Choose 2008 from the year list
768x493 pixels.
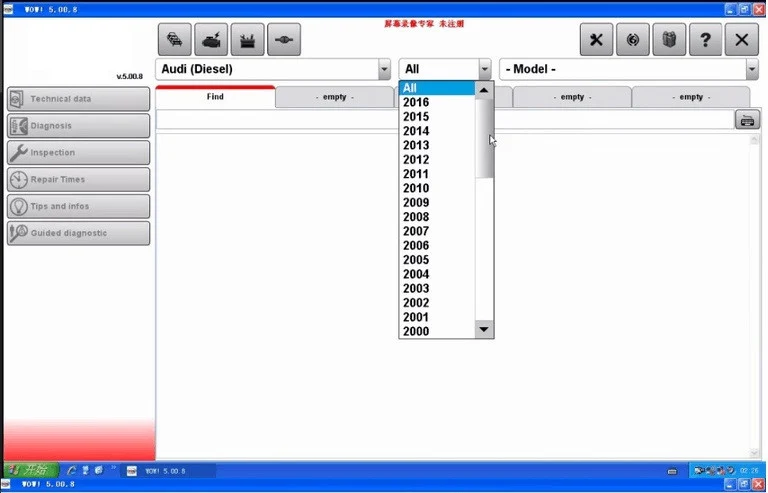click(x=437, y=216)
